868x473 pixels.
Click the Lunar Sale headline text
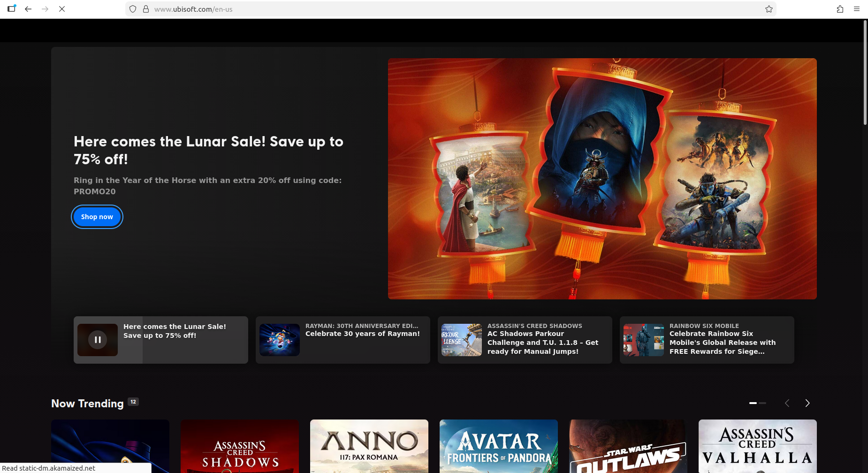point(208,150)
